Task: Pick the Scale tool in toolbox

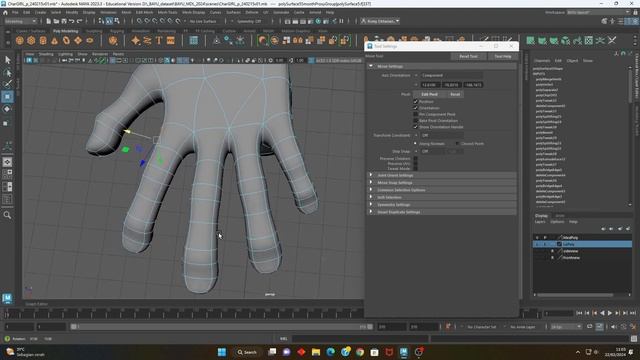Action: (x=6, y=122)
